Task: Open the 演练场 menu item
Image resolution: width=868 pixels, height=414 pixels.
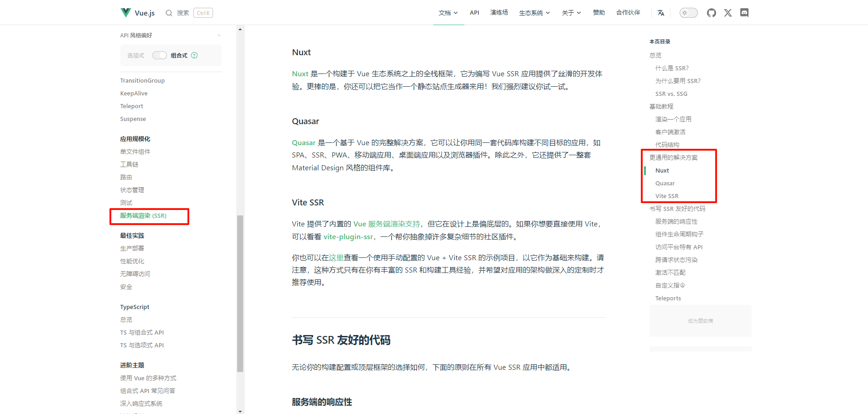Action: 499,13
